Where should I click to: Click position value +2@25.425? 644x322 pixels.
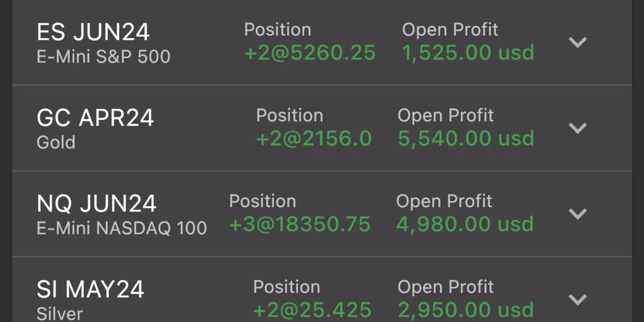pos(312,310)
